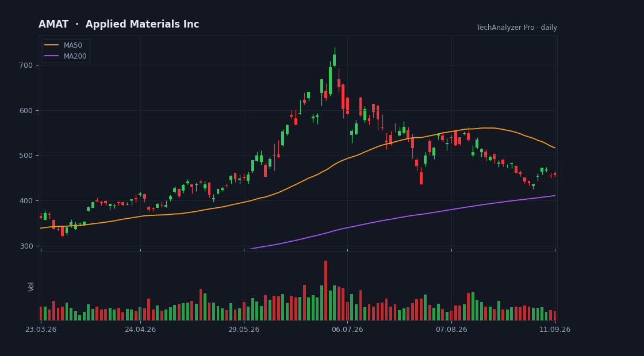Click the purple MA200 line near its right end
The image size is (644, 356).
[550, 196]
